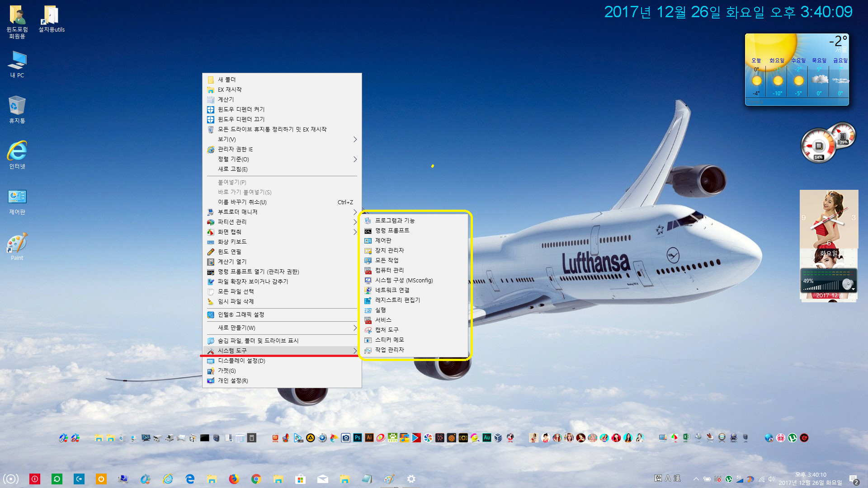The height and width of the screenshot is (488, 868).
Task: Open the 내 PC desktop icon
Action: coord(17,64)
